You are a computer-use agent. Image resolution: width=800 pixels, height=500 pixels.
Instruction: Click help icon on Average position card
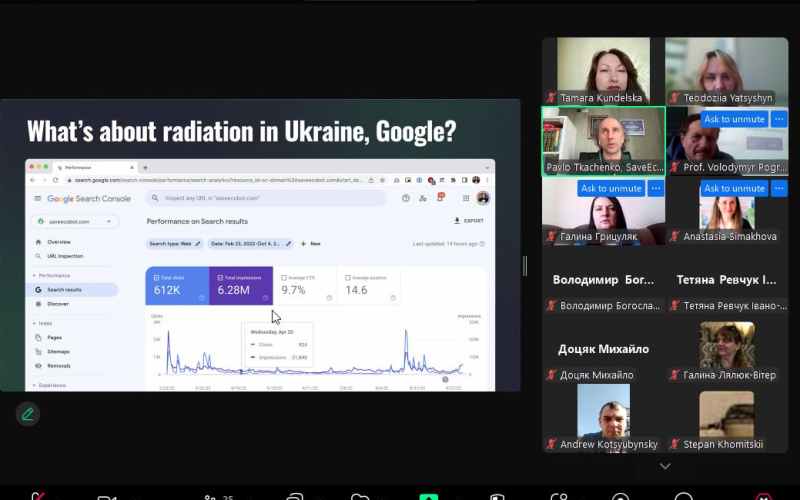click(393, 298)
